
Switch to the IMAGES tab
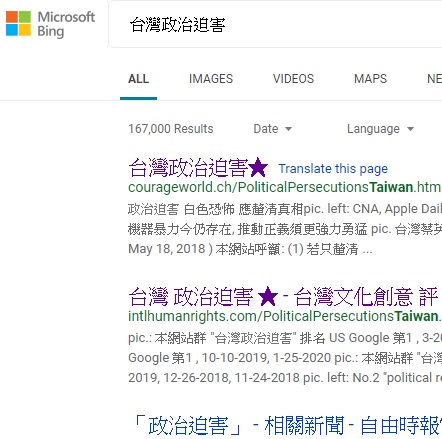pos(211,79)
